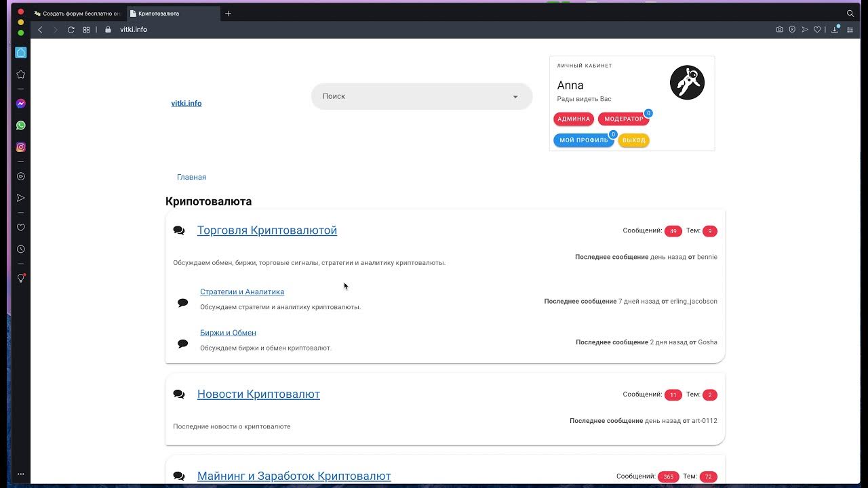Open the vitki.info site logo link
868x488 pixels.
[186, 104]
